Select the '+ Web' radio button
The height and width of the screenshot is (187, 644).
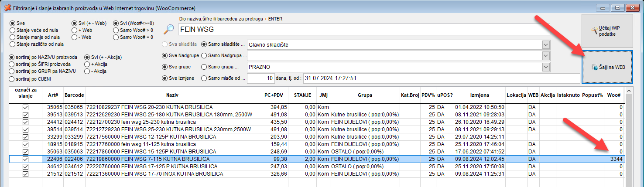74,31
